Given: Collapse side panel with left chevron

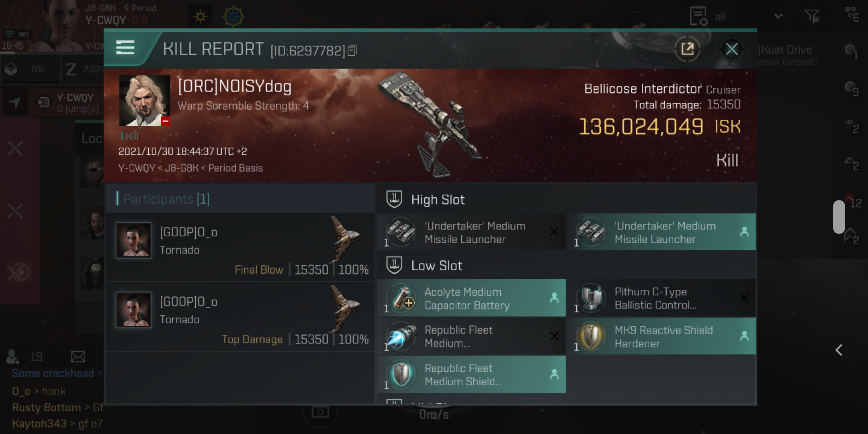Looking at the screenshot, I should [839, 350].
